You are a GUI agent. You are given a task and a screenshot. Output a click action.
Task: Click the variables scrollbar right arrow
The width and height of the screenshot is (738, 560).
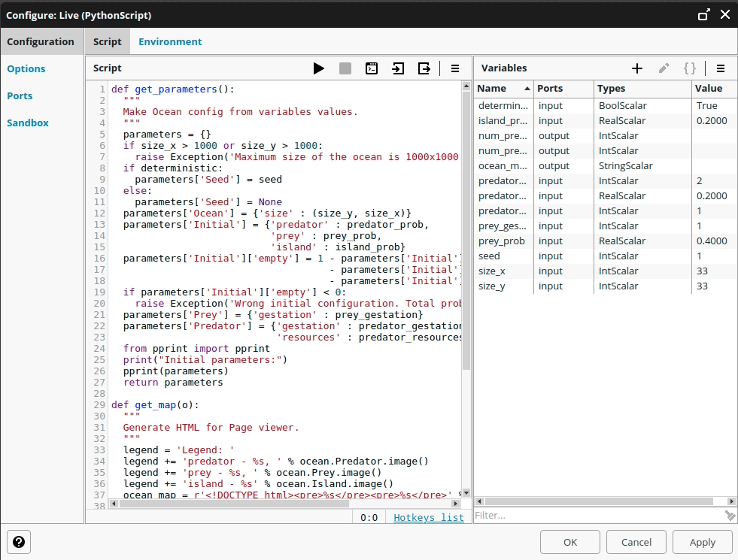click(731, 501)
